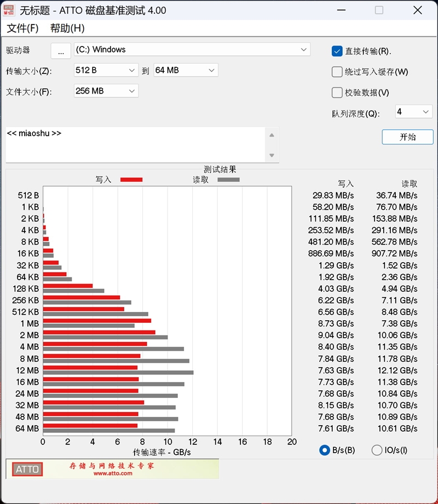Select the IO/s(I) radio button
This screenshot has width=438, height=504.
click(x=377, y=450)
